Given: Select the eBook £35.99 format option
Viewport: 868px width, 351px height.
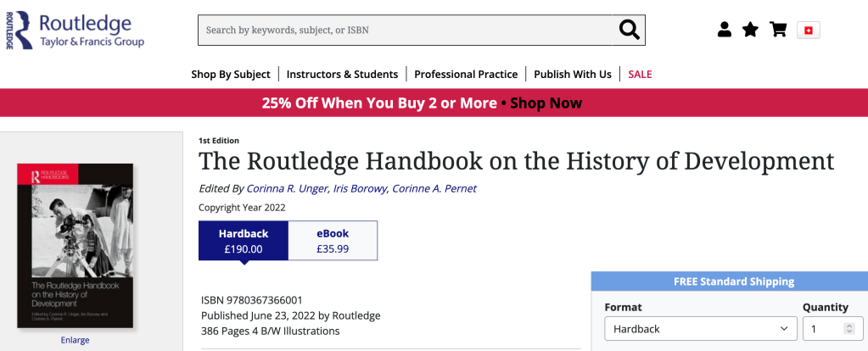Looking at the screenshot, I should [333, 241].
